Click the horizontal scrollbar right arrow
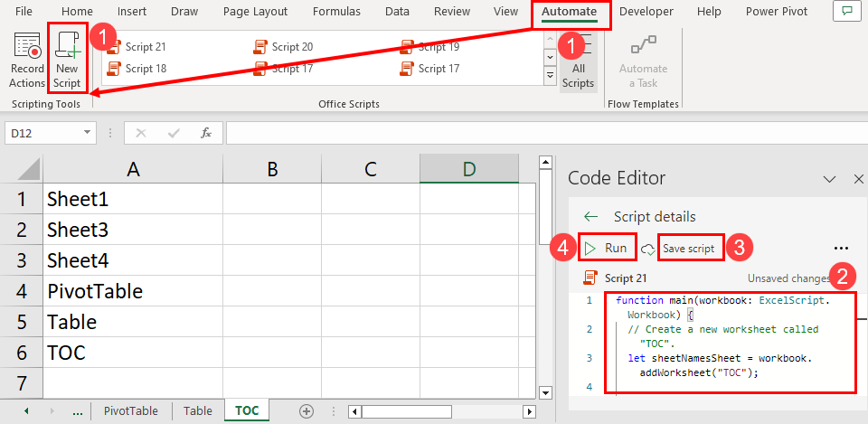This screenshot has height=424, width=868. coord(530,411)
